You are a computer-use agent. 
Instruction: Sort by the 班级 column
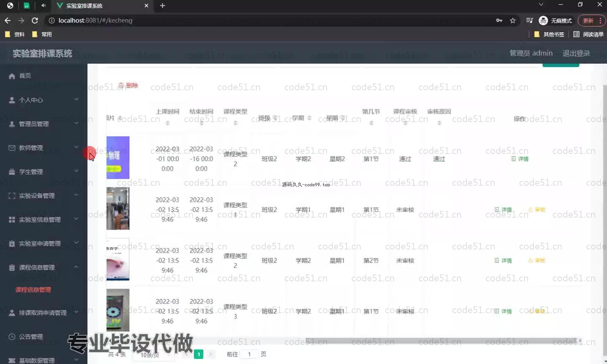(x=275, y=118)
